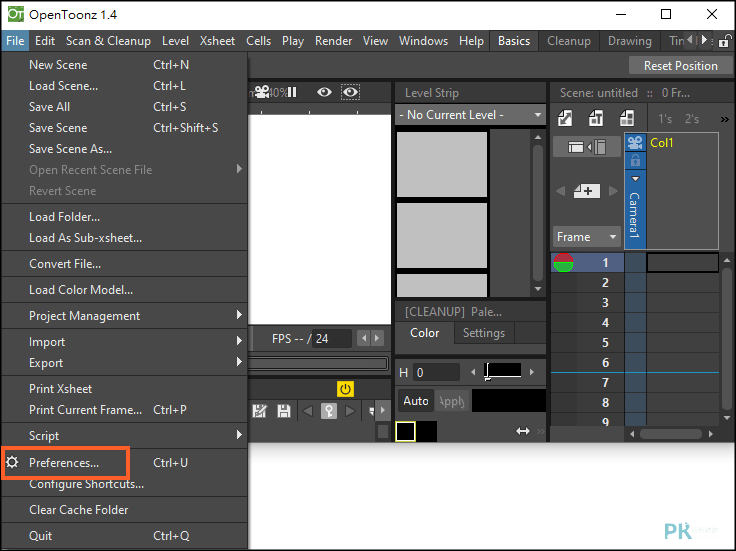
Task: Click the third Xsheet toolbar page-grid icon
Action: point(627,118)
